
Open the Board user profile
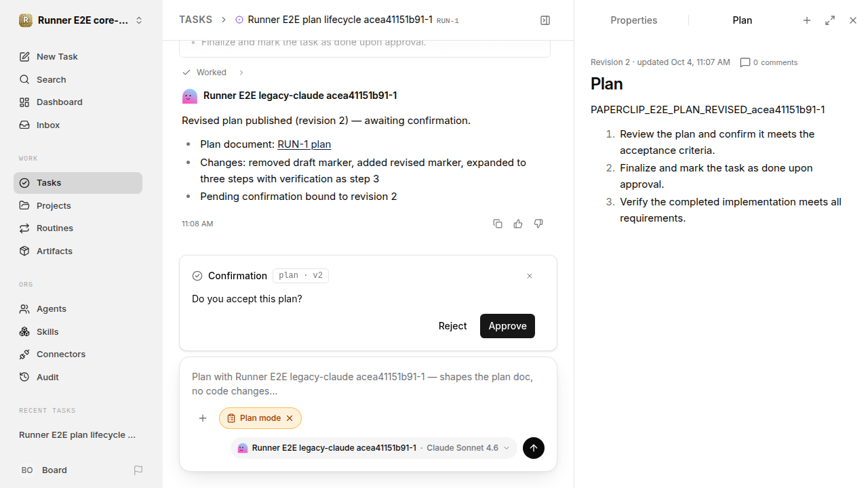coord(44,470)
